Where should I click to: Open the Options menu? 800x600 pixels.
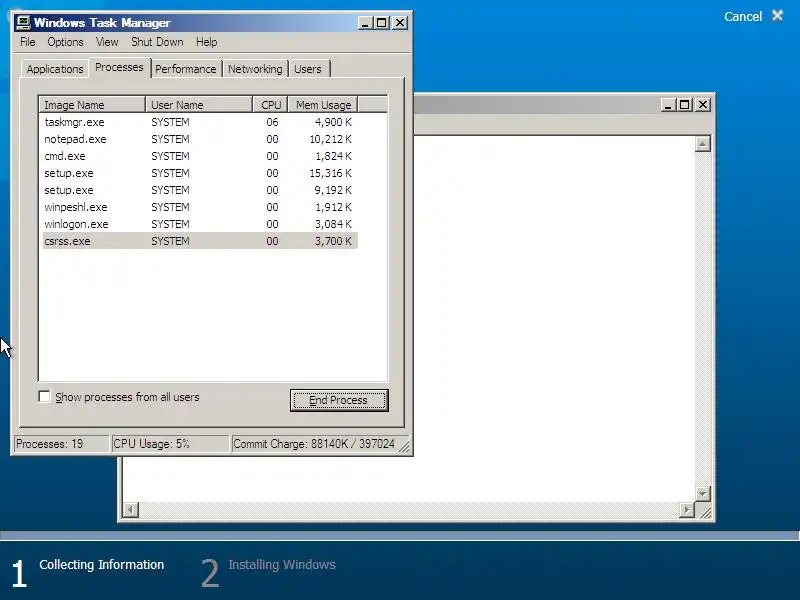[65, 42]
